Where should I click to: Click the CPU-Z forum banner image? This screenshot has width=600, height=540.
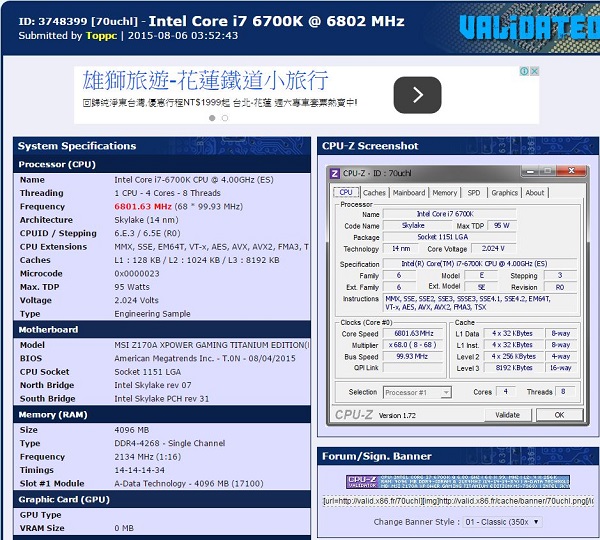click(458, 482)
